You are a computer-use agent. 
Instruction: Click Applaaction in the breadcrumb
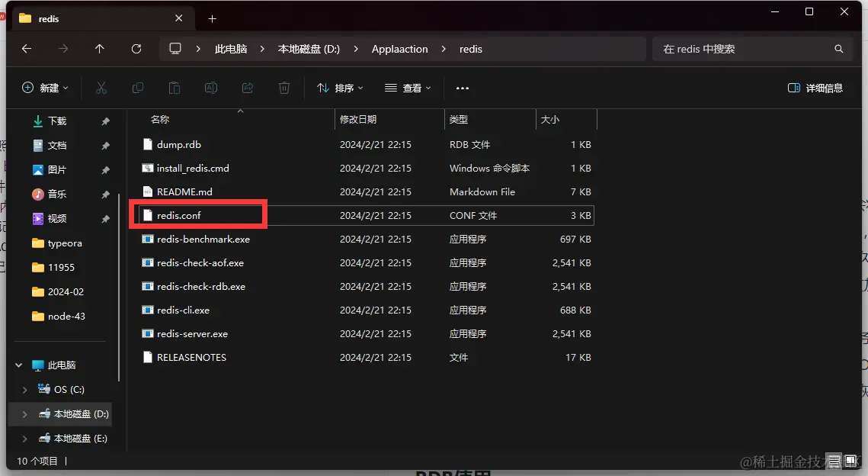(399, 49)
